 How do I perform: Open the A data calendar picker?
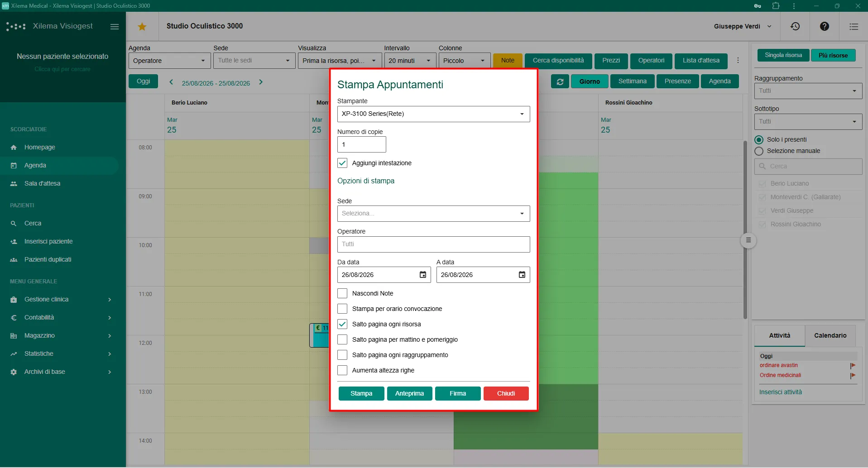tap(522, 275)
